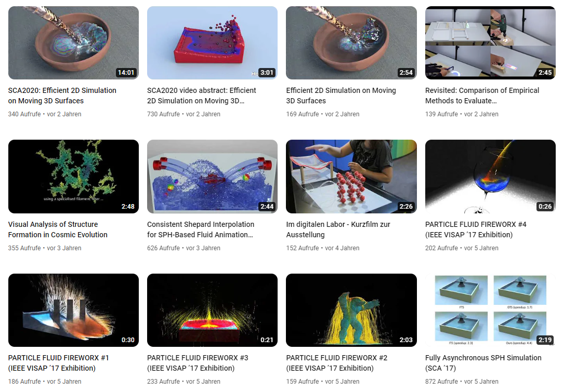Open the cosmic evolution filament thumbnail
Screen dimensions: 563x392
click(73, 177)
